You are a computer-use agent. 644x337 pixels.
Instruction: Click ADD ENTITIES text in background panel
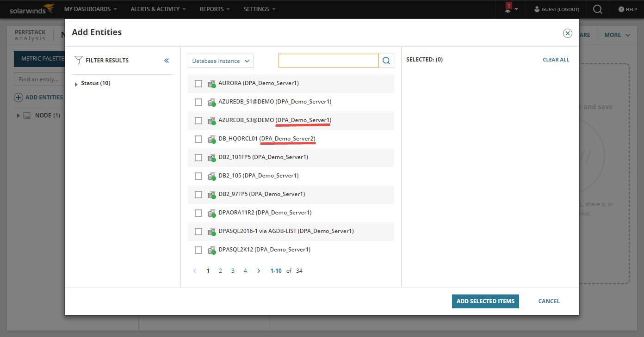coord(44,98)
